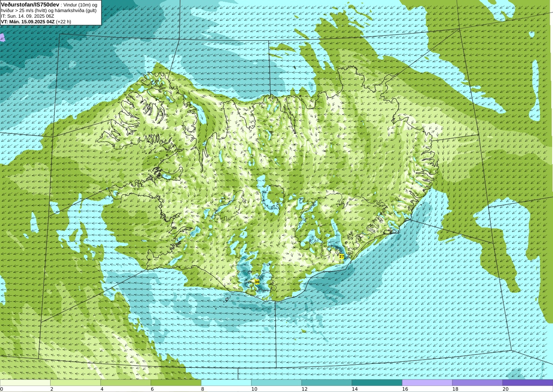Click the "Vindur (10m) og" caption text
This screenshot has width=553, height=392.
coord(81,5)
